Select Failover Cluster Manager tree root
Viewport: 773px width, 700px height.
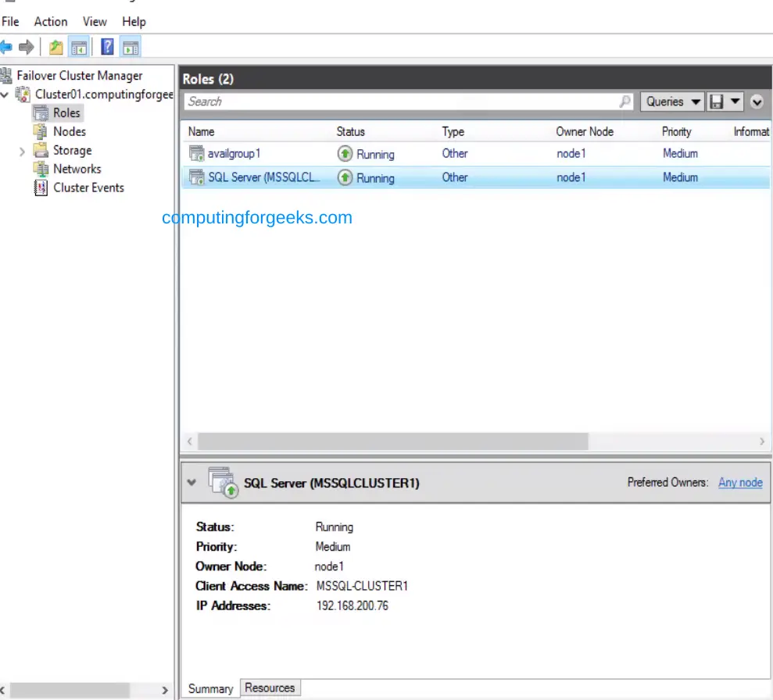click(80, 75)
